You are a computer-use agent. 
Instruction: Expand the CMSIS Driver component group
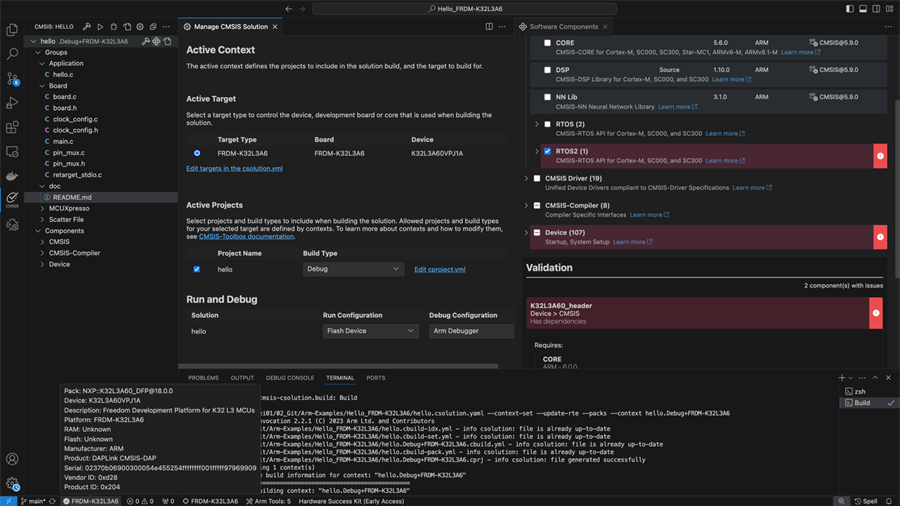(527, 179)
